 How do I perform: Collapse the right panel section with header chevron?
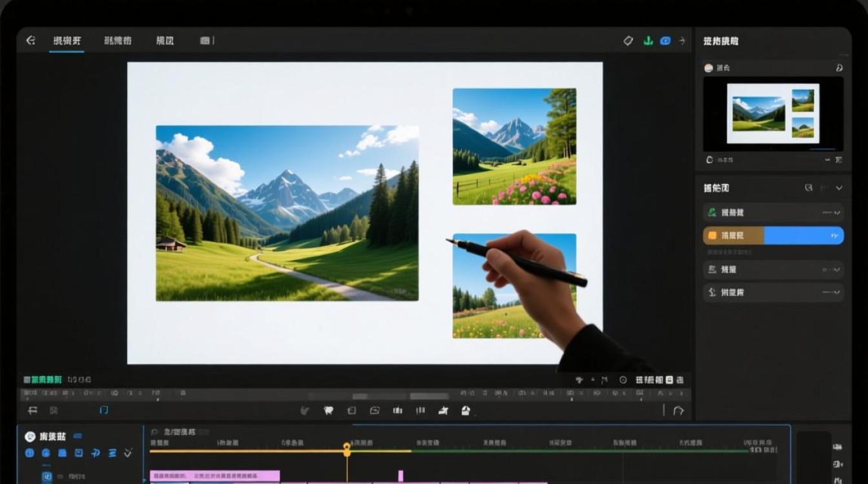click(x=839, y=188)
